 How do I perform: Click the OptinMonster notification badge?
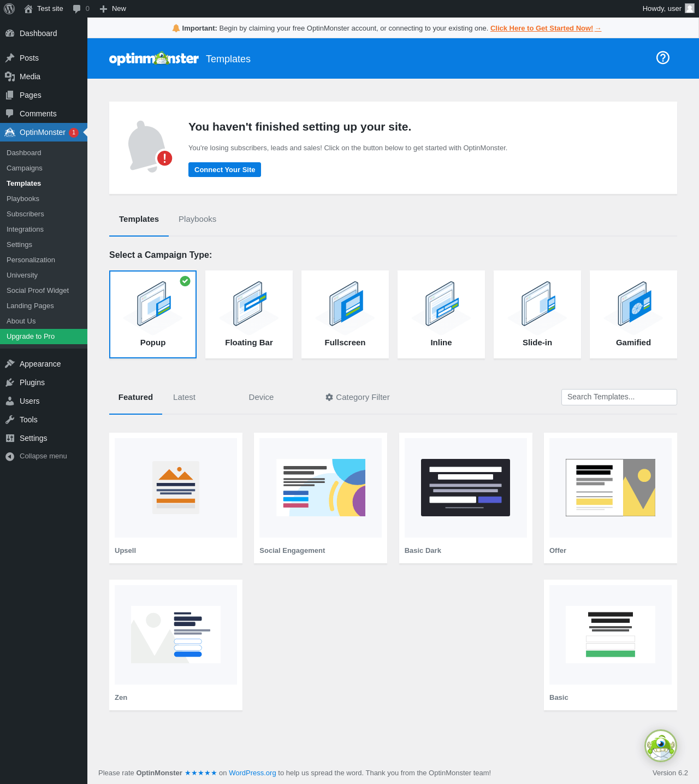(x=74, y=132)
